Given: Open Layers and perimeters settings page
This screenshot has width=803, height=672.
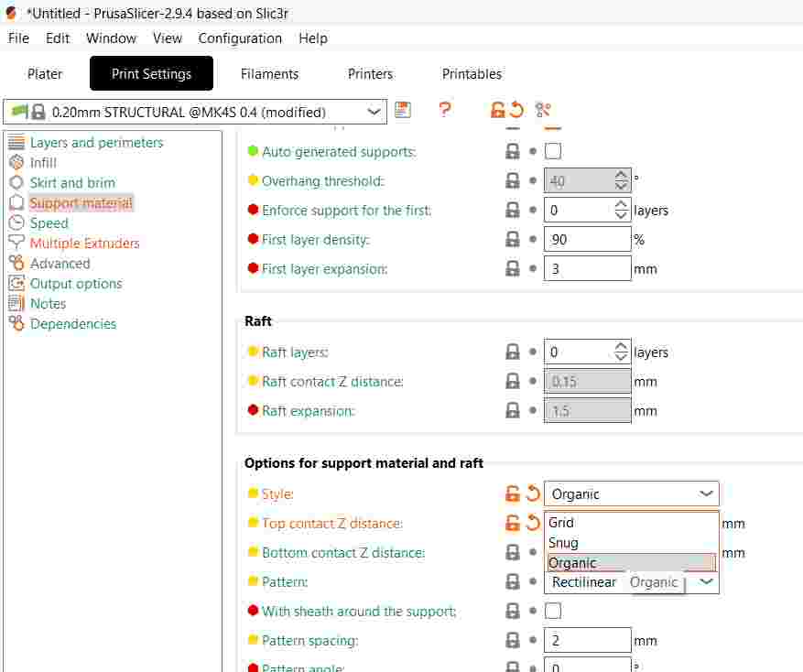Looking at the screenshot, I should (x=96, y=143).
